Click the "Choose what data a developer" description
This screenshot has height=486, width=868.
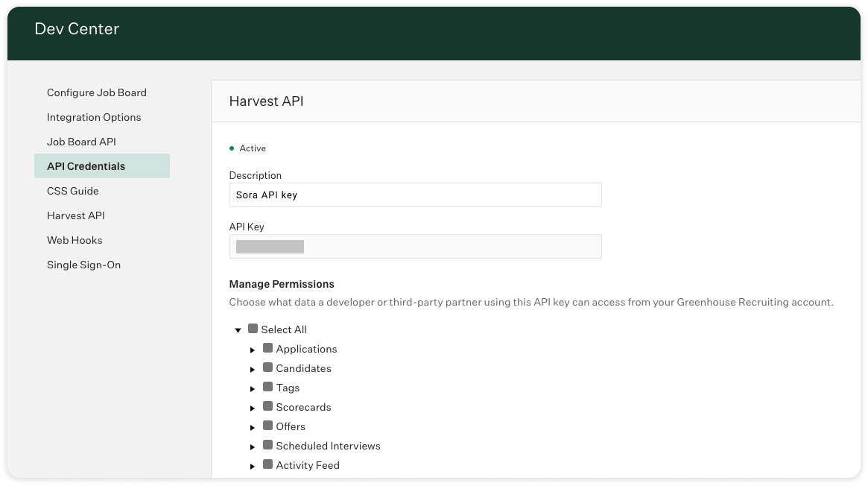(531, 302)
